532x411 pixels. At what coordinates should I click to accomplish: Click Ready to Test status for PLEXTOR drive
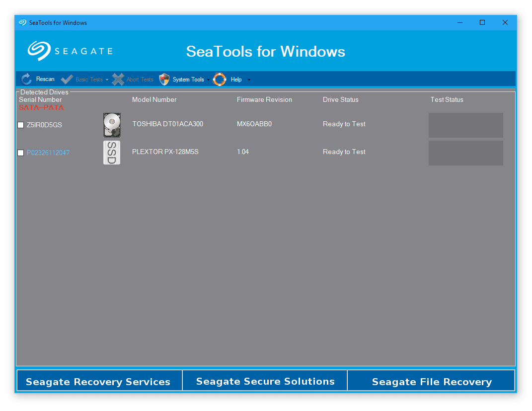(344, 152)
